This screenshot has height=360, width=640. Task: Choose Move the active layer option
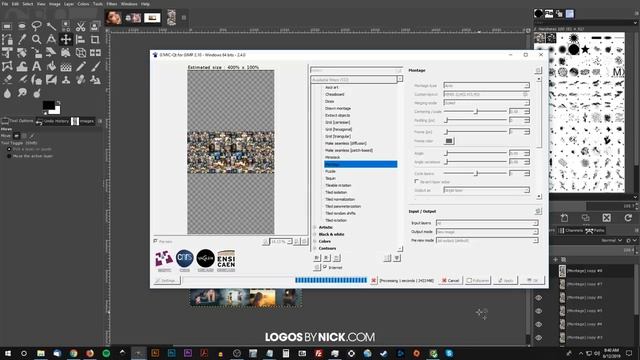point(9,156)
